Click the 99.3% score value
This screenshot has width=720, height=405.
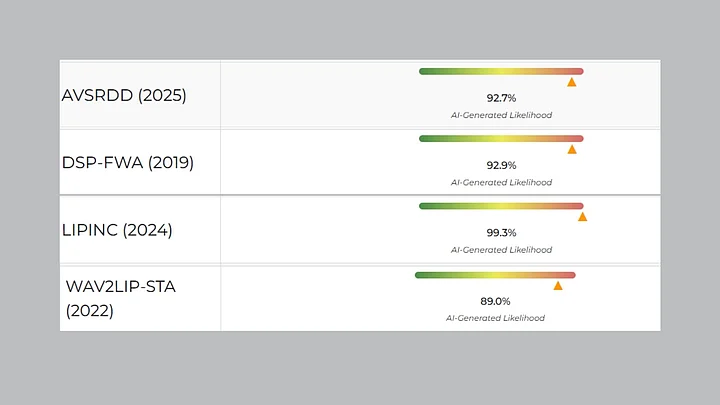click(501, 233)
